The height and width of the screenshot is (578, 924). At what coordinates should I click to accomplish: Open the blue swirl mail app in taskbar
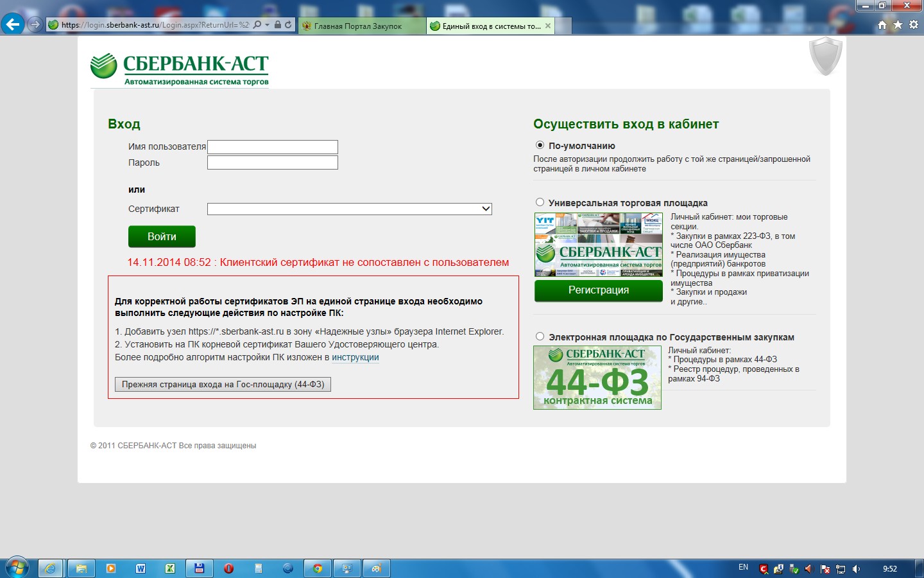[288, 568]
